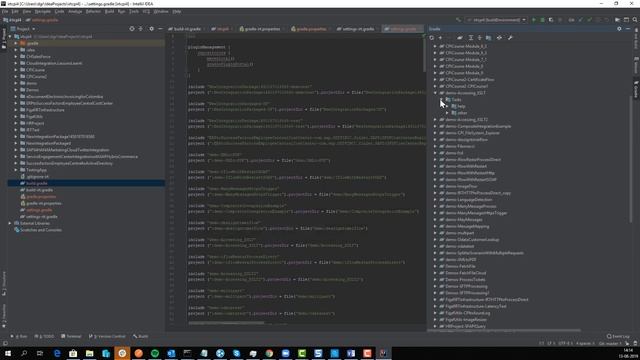The image size is (640, 360).
Task: Open Microsoft Edge from the taskbar
Action: click(57, 353)
